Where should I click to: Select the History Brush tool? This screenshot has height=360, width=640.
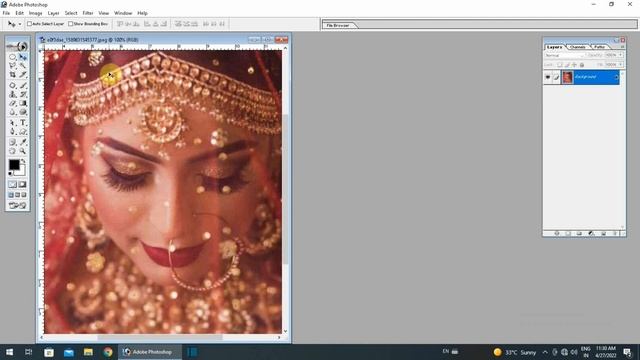click(23, 94)
